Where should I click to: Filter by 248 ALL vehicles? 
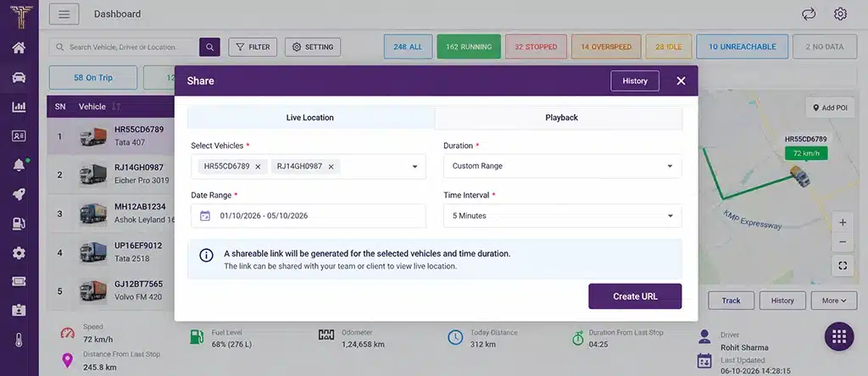[x=408, y=47]
